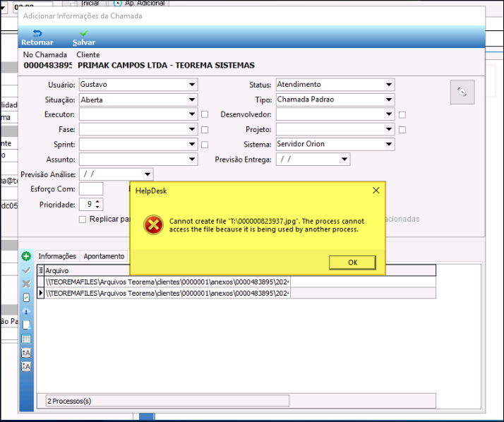Click the clipboard with checkmark icon
This screenshot has height=422, width=504.
coord(26,298)
